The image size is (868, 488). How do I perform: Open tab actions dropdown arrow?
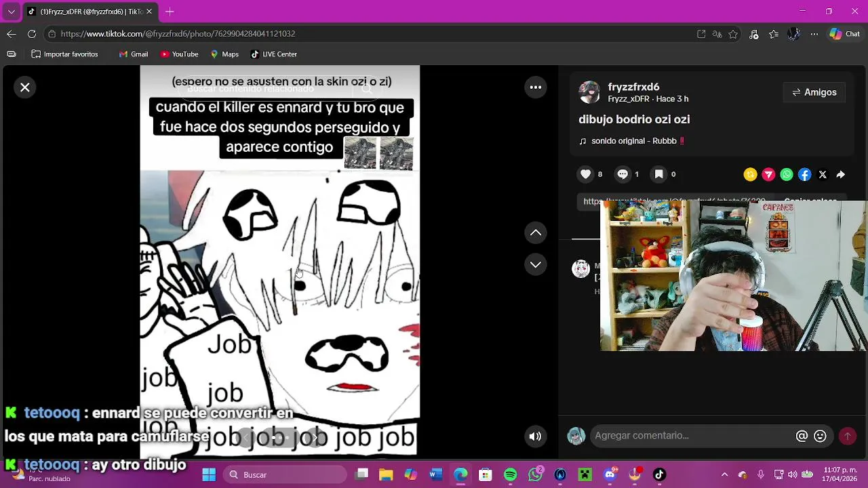12,12
